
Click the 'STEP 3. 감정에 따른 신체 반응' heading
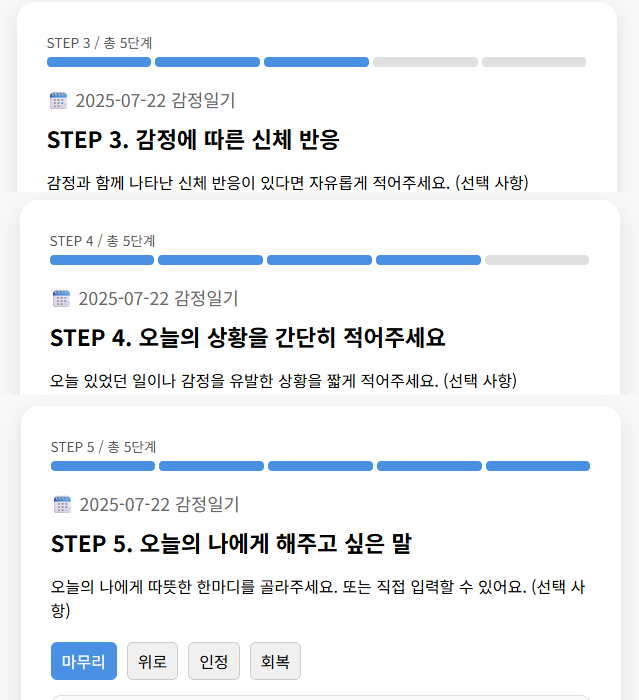(x=195, y=139)
